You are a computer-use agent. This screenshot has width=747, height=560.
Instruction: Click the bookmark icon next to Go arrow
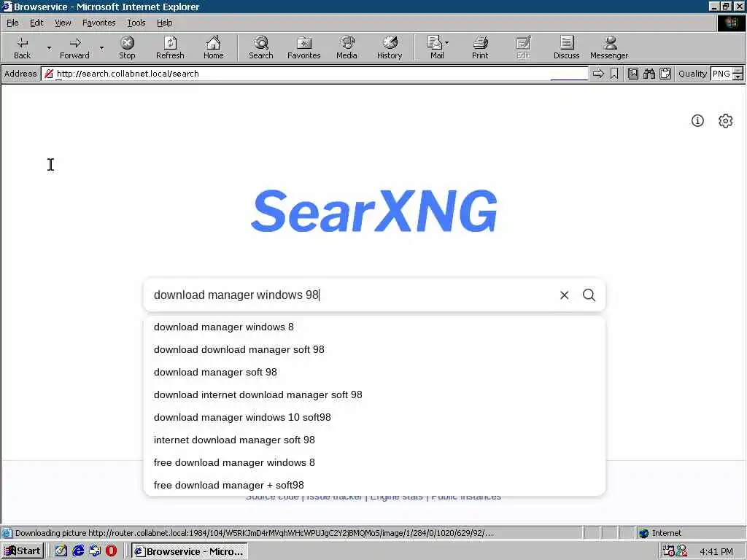click(614, 74)
